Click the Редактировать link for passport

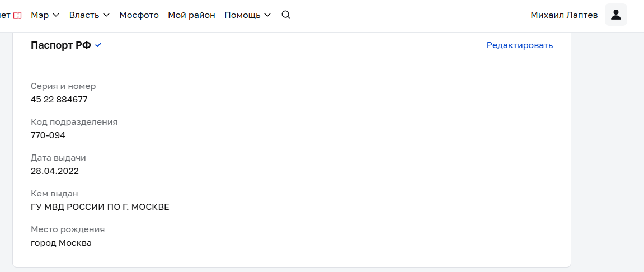coord(520,45)
